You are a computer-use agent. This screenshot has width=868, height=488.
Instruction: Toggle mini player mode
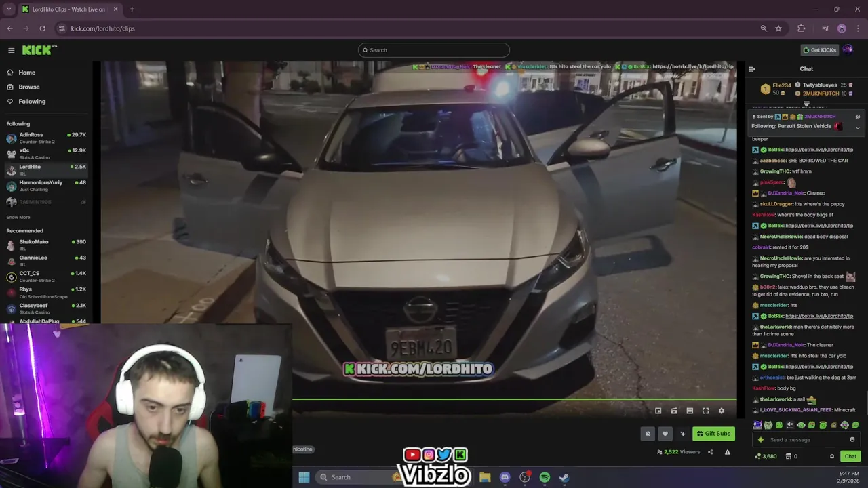(658, 411)
